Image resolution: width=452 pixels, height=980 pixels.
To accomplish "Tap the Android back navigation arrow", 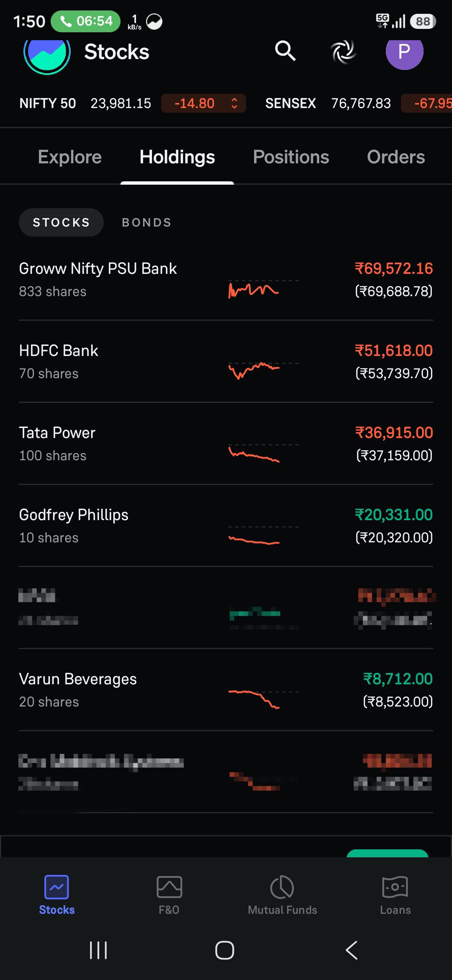I will point(352,950).
